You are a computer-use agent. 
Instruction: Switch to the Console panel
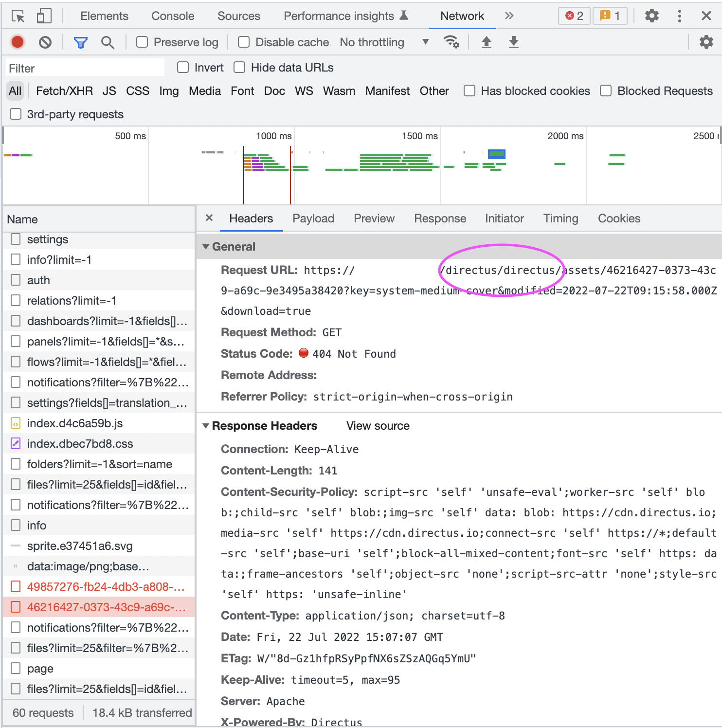(x=173, y=16)
